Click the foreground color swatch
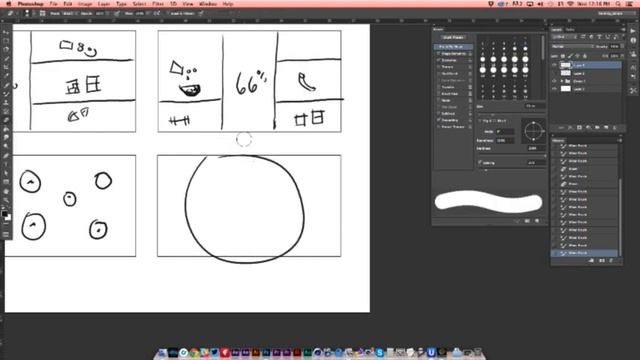 (4, 213)
